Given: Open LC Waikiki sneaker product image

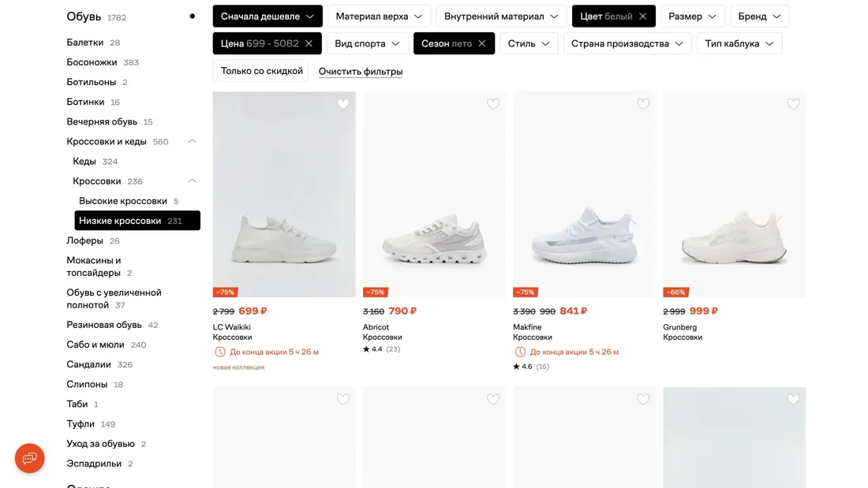Looking at the screenshot, I should click(284, 205).
